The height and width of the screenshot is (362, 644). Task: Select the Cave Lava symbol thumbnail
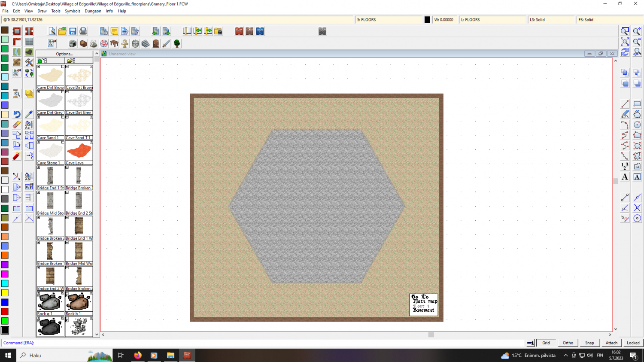pos(79,151)
